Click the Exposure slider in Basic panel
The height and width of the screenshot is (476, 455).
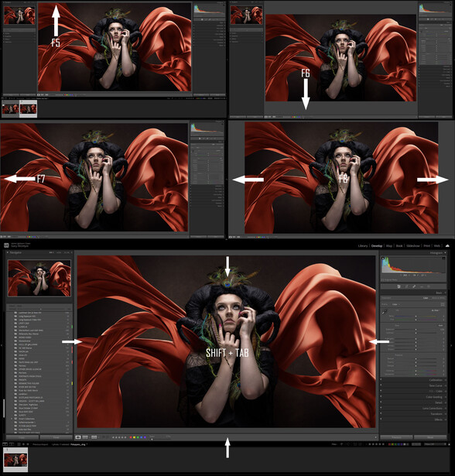(416, 330)
